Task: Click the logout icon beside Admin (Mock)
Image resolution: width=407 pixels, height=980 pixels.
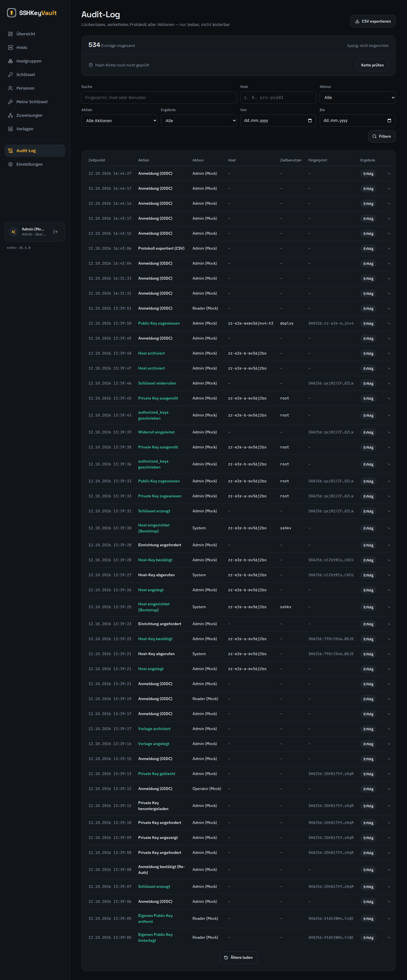Action: click(x=55, y=232)
